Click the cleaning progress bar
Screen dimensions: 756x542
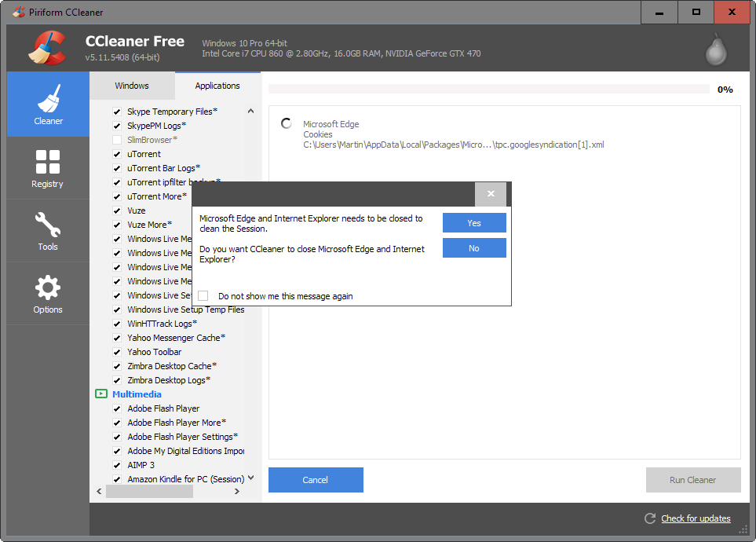click(488, 90)
